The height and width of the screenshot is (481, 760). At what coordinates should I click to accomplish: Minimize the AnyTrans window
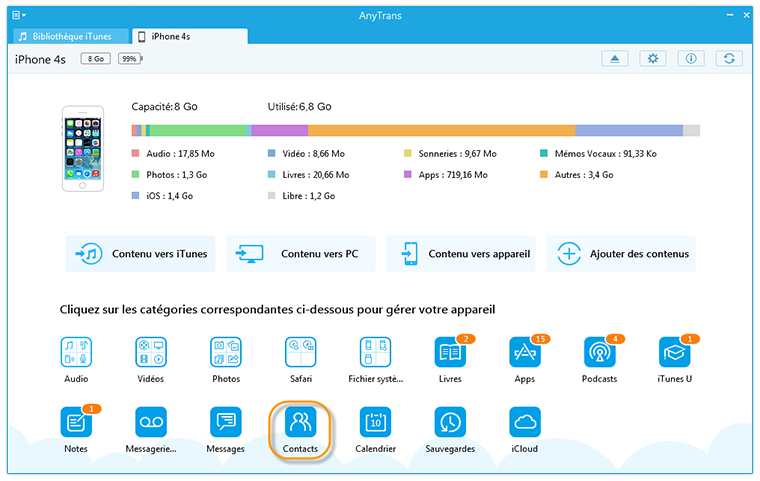tap(730, 15)
